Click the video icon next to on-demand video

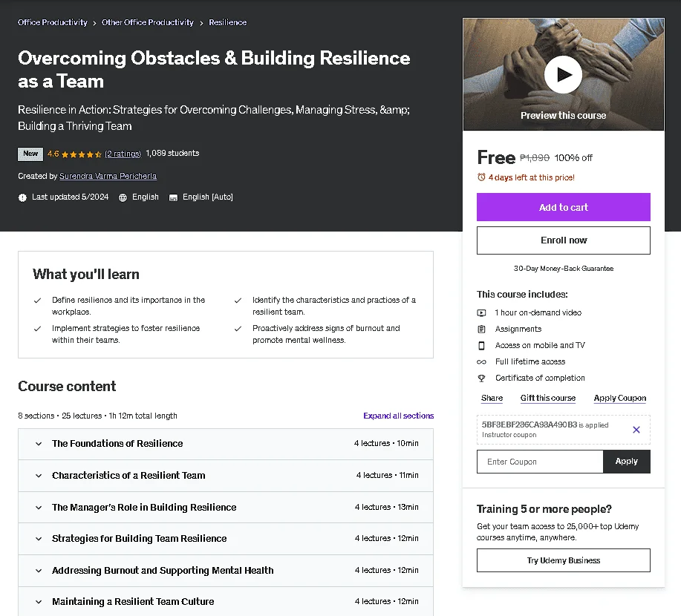tap(481, 312)
